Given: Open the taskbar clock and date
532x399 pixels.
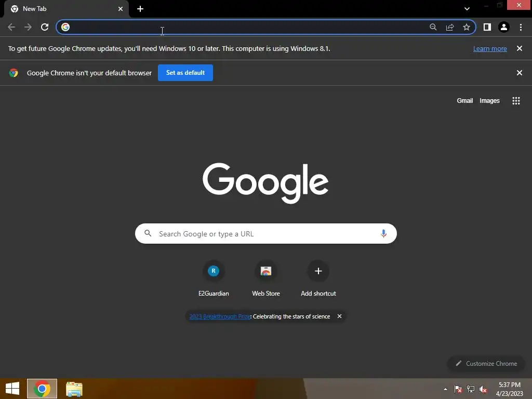Looking at the screenshot, I should tap(509, 389).
